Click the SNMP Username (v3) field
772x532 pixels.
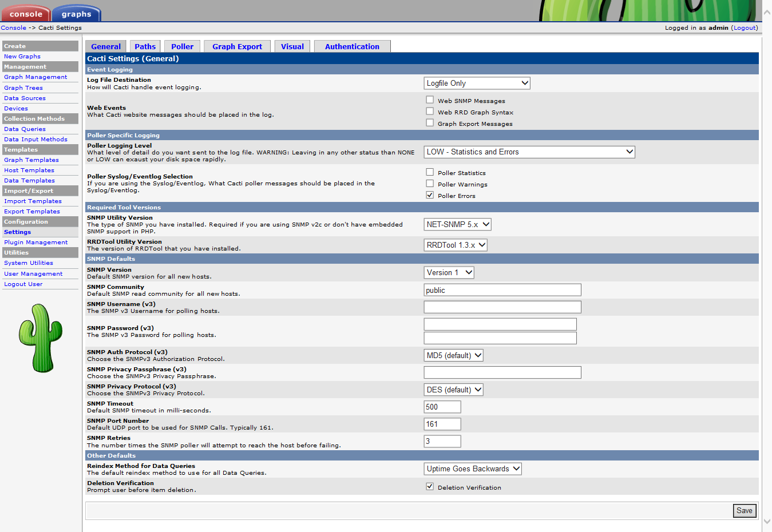(x=502, y=307)
